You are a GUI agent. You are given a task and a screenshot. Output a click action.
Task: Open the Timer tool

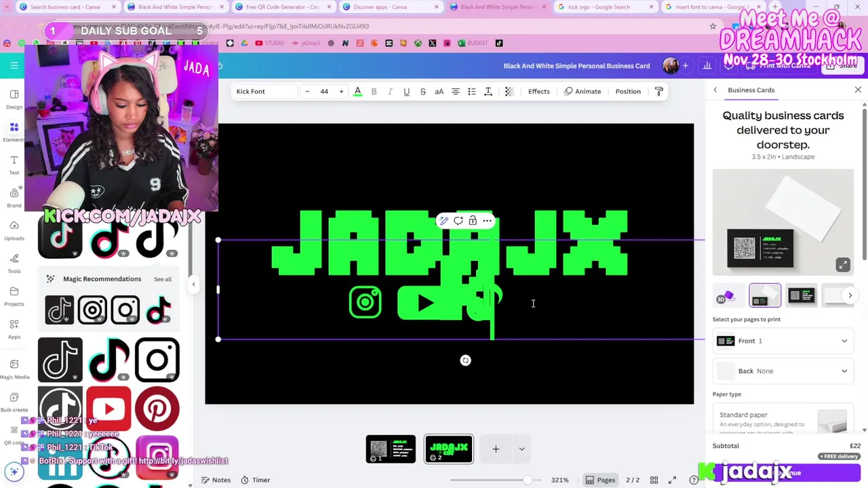pos(256,480)
